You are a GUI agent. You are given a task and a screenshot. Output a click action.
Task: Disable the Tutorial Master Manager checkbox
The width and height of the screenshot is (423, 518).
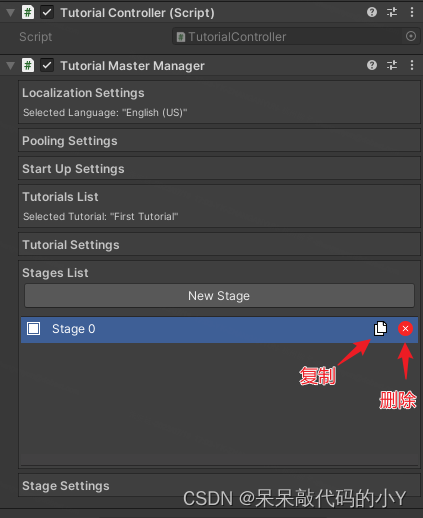(47, 65)
